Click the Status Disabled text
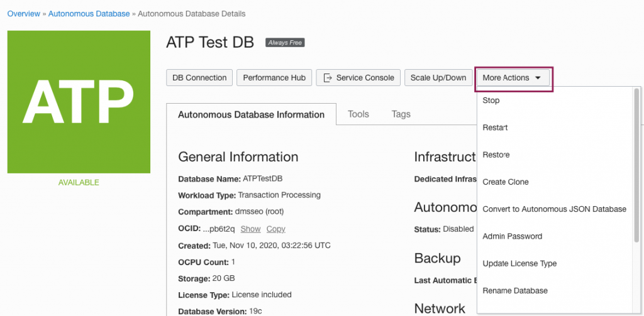 point(444,229)
